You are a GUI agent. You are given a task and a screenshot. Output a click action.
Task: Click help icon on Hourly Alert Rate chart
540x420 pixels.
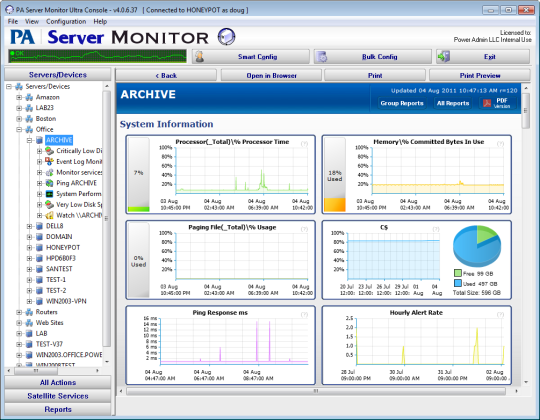click(500, 315)
